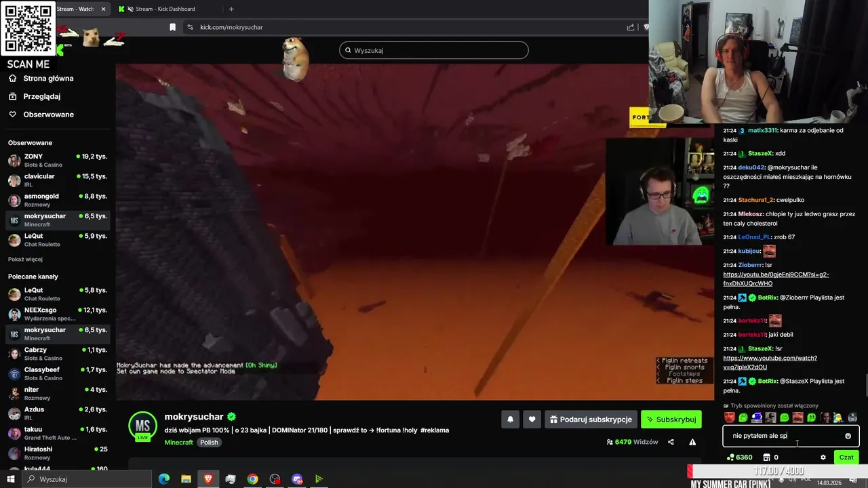Open chat settings gear icon
The image size is (868, 488).
823,457
